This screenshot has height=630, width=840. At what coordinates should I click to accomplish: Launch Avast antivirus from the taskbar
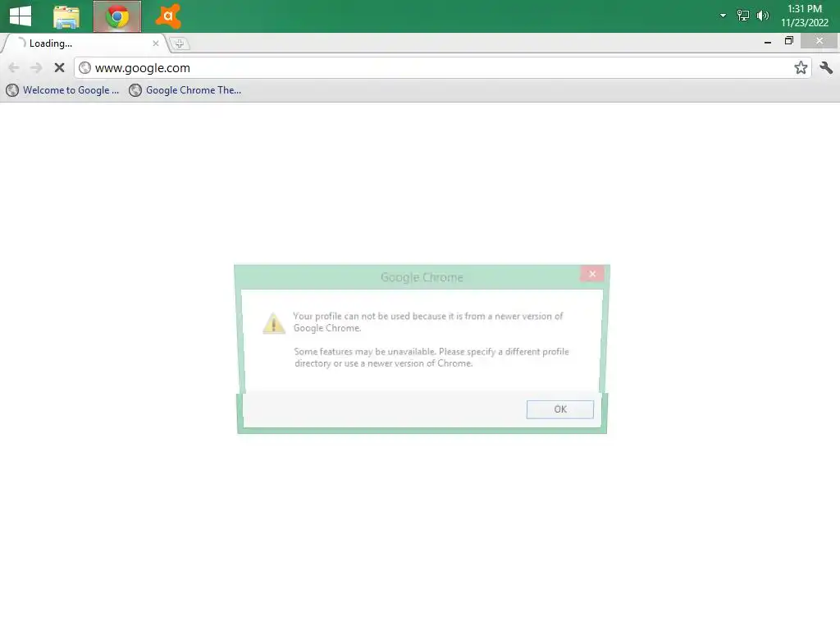(168, 16)
